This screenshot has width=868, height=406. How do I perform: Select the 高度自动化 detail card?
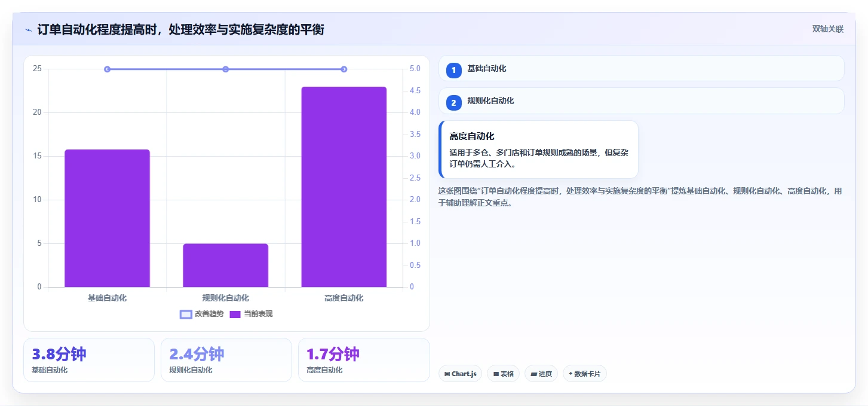[538, 149]
